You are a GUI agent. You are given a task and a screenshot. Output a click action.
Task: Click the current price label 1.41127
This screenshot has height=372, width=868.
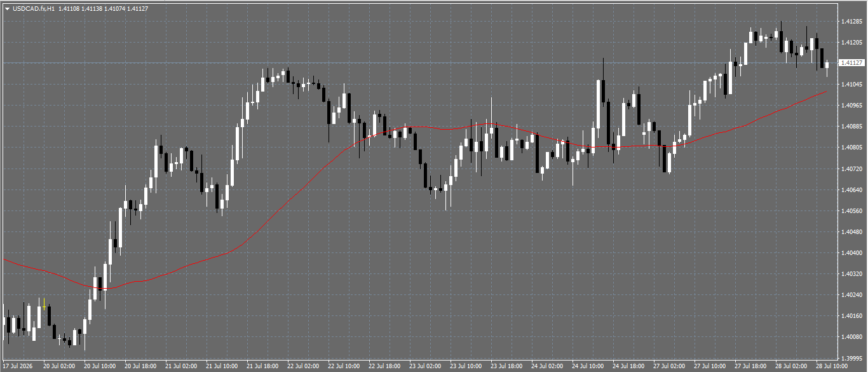click(852, 63)
